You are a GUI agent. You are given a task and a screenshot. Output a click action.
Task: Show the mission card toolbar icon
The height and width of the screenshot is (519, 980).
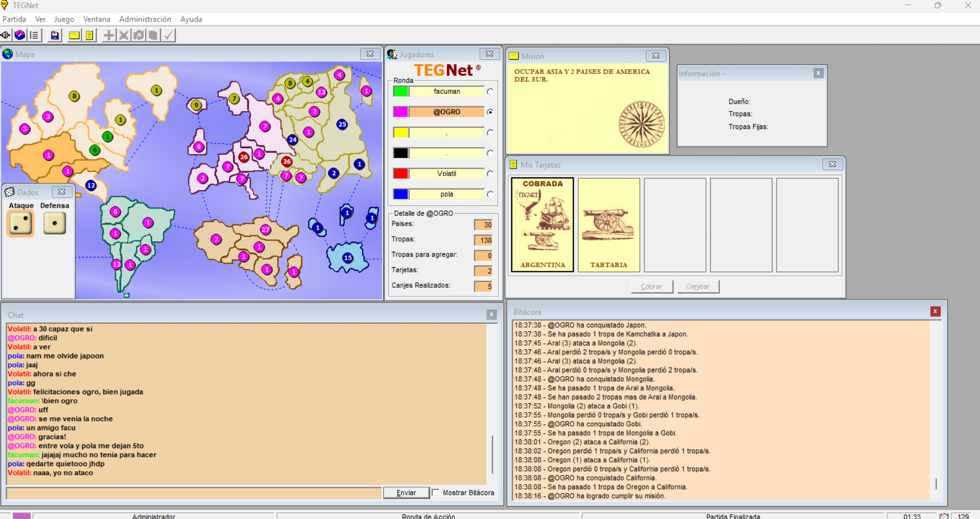pyautogui.click(x=74, y=35)
